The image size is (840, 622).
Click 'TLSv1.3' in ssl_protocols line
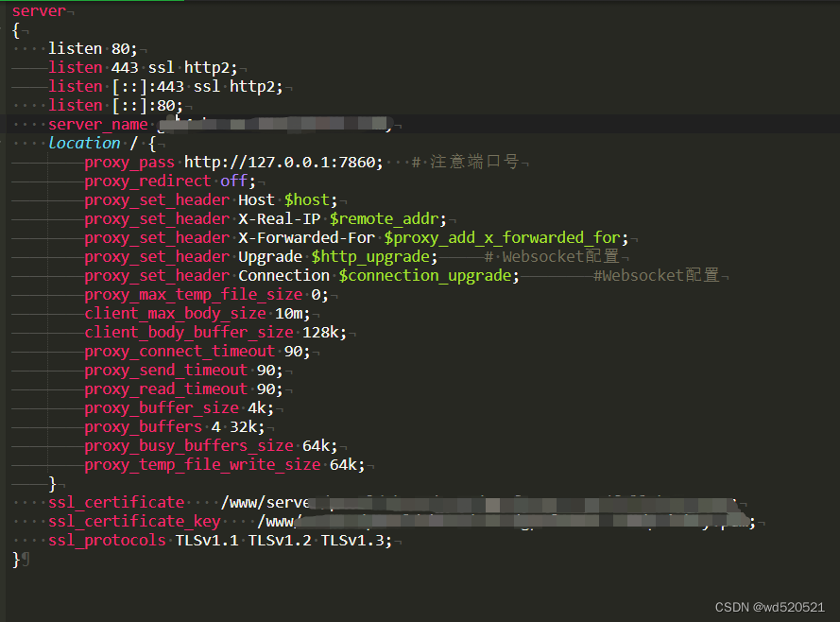[351, 541]
